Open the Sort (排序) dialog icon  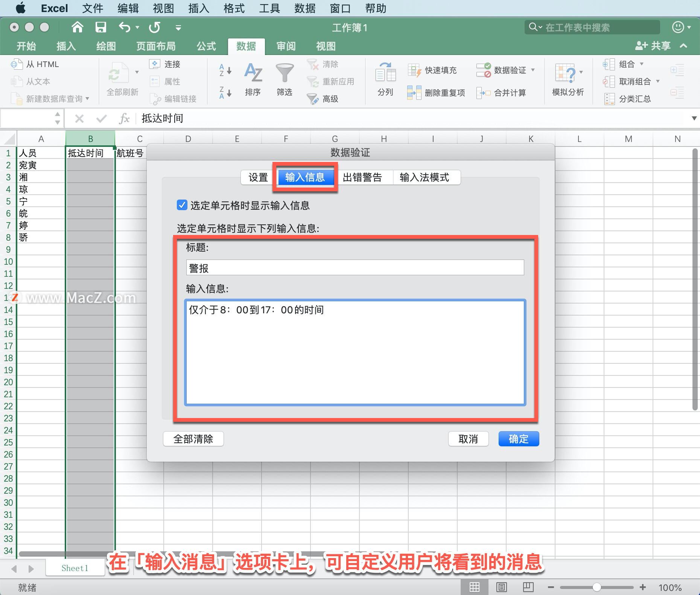pos(253,73)
